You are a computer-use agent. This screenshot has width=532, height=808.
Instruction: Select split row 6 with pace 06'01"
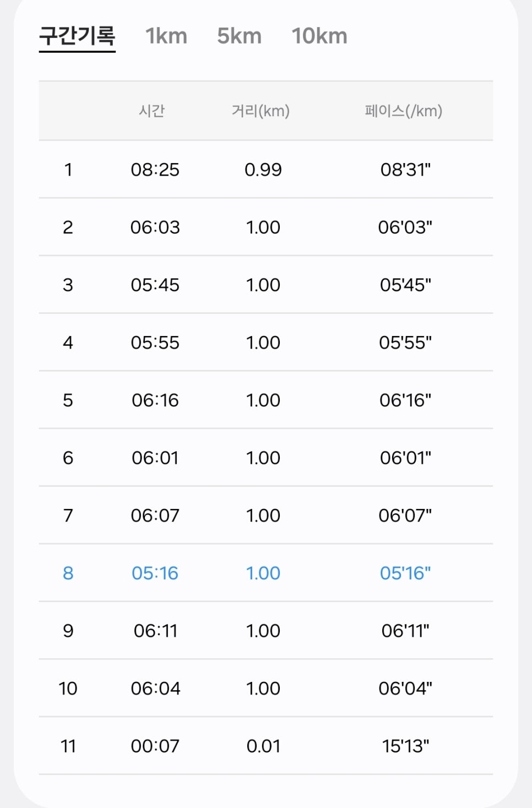click(266, 458)
